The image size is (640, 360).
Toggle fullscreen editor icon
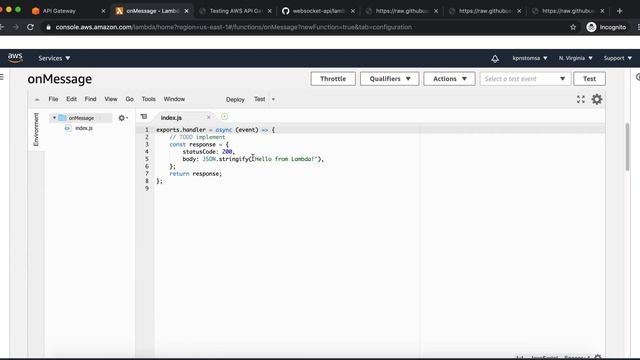(x=581, y=99)
